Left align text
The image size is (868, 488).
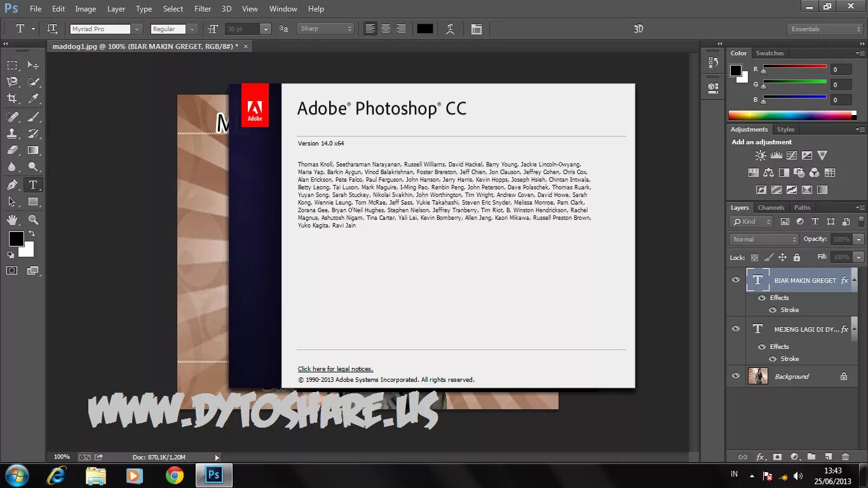coord(370,29)
